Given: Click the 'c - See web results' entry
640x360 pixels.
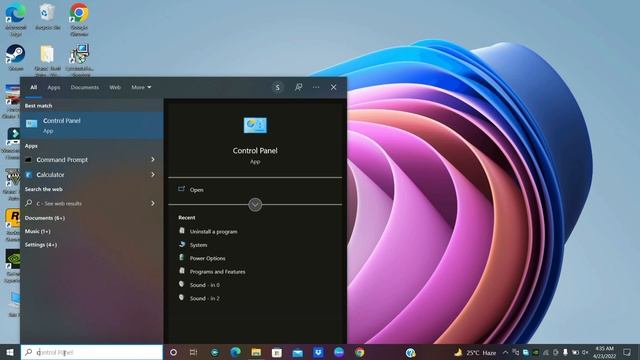Looking at the screenshot, I should pos(92,203).
